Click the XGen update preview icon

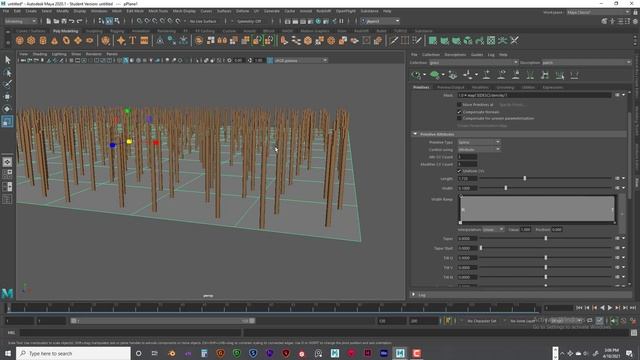pos(416,75)
